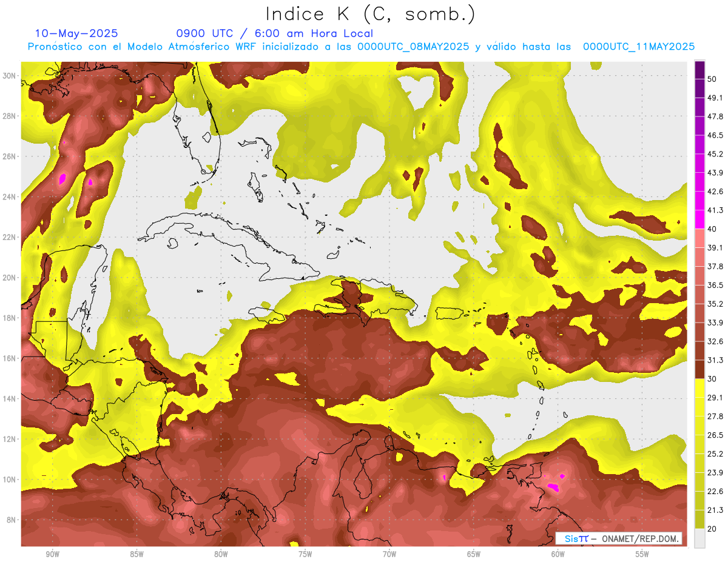The width and height of the screenshot is (728, 562).
Task: Click the colorbar value '23.9'
Action: point(715,473)
